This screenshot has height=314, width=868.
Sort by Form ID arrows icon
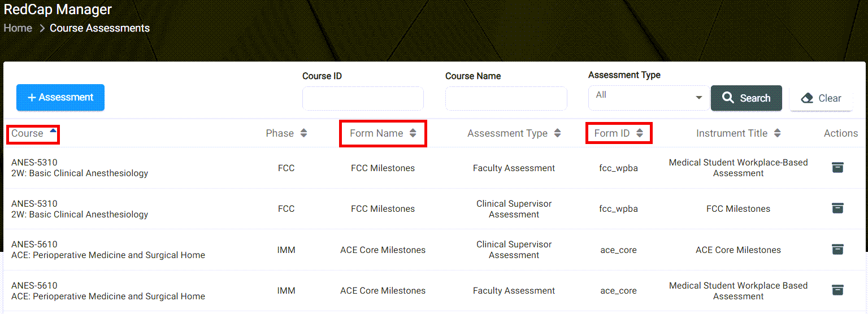click(x=640, y=133)
